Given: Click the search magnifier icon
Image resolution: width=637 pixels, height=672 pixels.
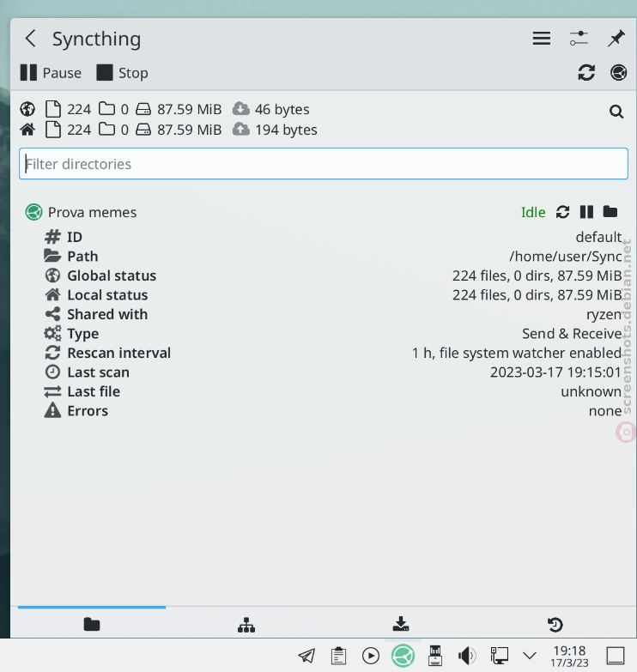Looking at the screenshot, I should pos(616,112).
